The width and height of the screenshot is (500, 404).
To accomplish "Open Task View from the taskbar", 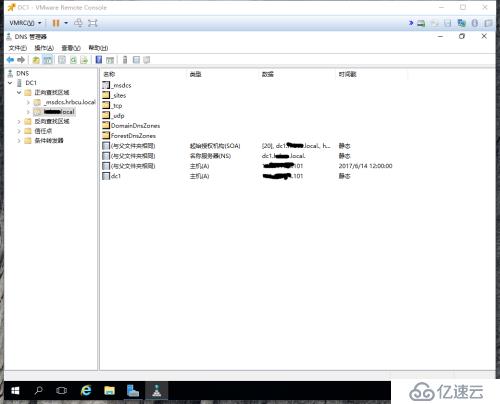I will point(62,390).
